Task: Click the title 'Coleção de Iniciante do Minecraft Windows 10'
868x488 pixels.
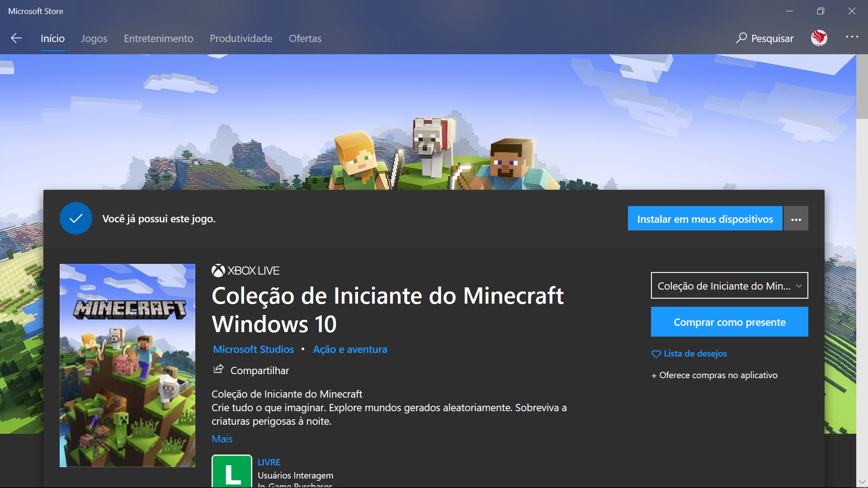Action: coord(387,310)
